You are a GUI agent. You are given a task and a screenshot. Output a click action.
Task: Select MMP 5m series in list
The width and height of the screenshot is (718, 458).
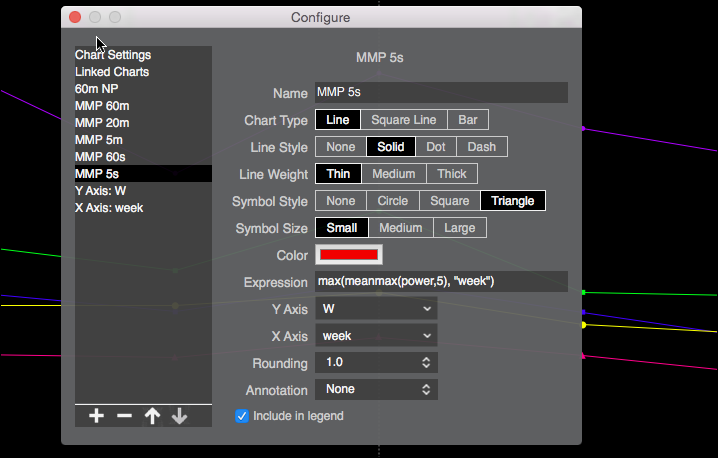tap(143, 140)
